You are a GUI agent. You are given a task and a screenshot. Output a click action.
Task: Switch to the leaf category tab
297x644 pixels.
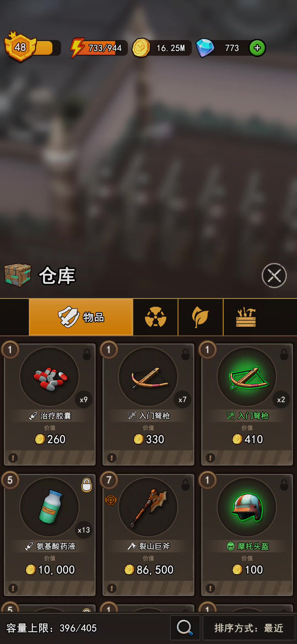(x=200, y=317)
